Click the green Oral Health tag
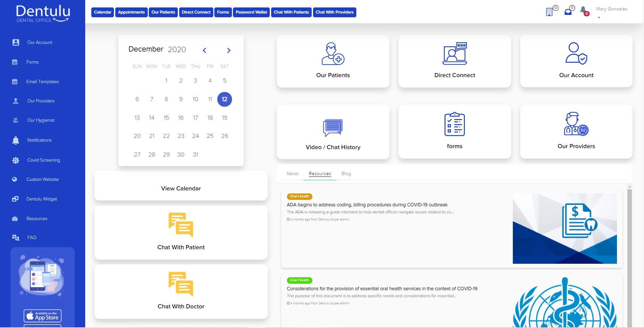Screen dimensions: 644x328 click(300, 280)
